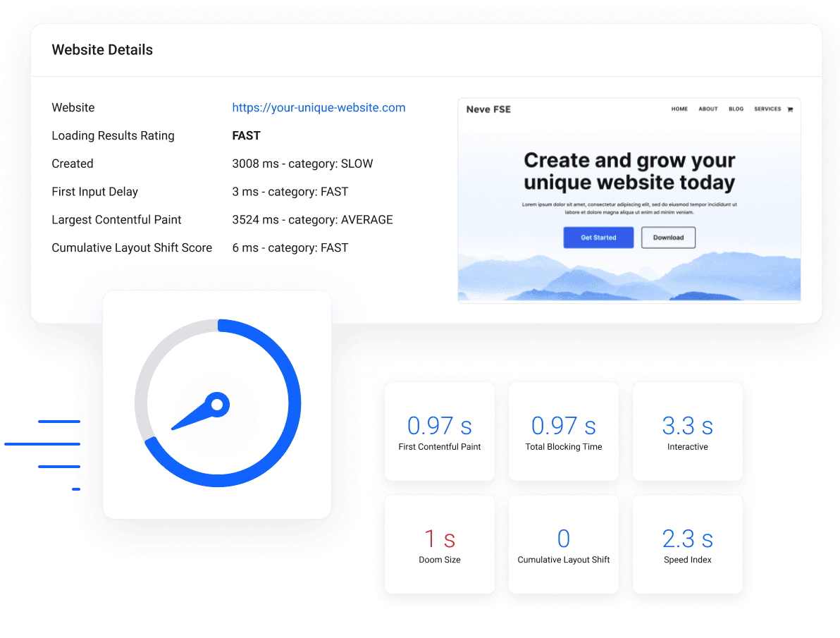Click the shopping cart icon in the preview
840x638 pixels.
coord(789,109)
